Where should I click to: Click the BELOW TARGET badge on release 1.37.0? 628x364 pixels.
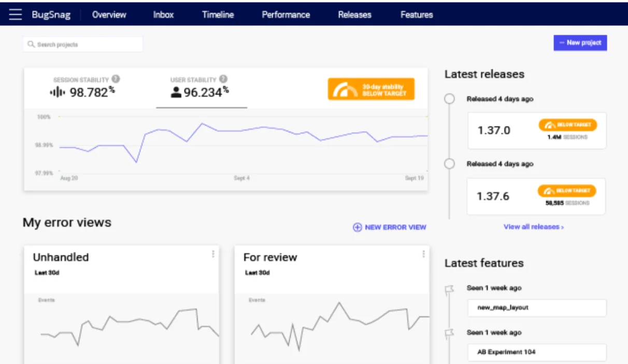[x=568, y=125]
